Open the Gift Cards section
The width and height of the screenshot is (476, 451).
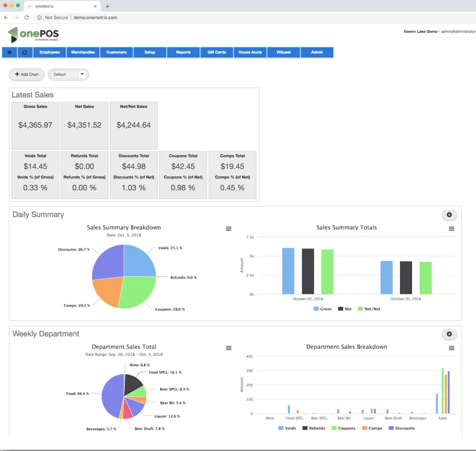(x=217, y=52)
